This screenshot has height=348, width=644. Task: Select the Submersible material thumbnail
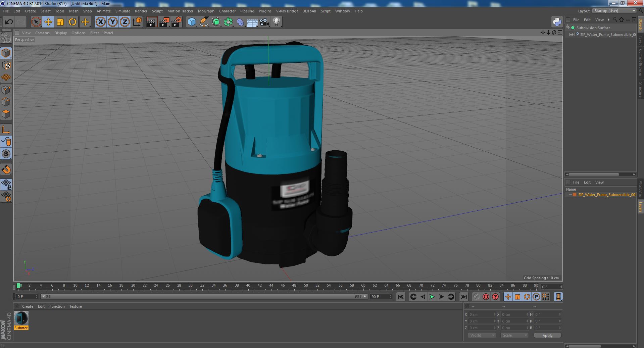pyautogui.click(x=21, y=318)
